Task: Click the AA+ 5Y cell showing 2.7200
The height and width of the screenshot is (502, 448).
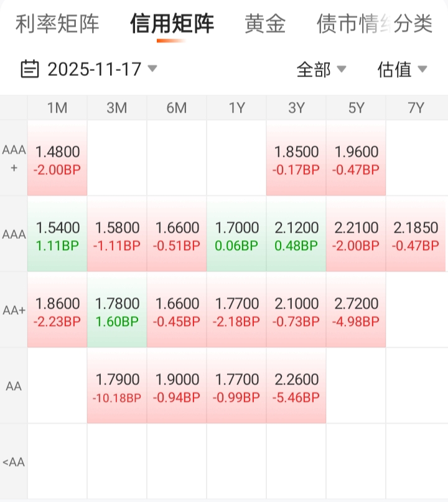Action: pyautogui.click(x=356, y=310)
